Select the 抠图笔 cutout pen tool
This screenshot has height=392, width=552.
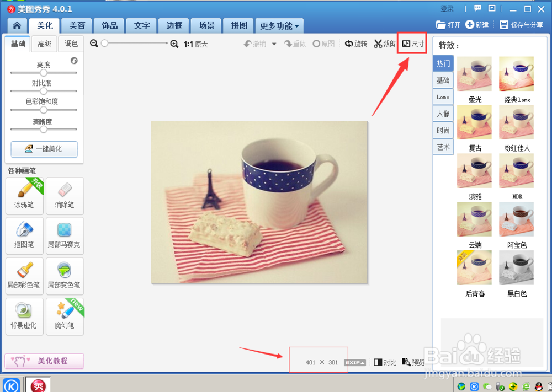(24, 235)
